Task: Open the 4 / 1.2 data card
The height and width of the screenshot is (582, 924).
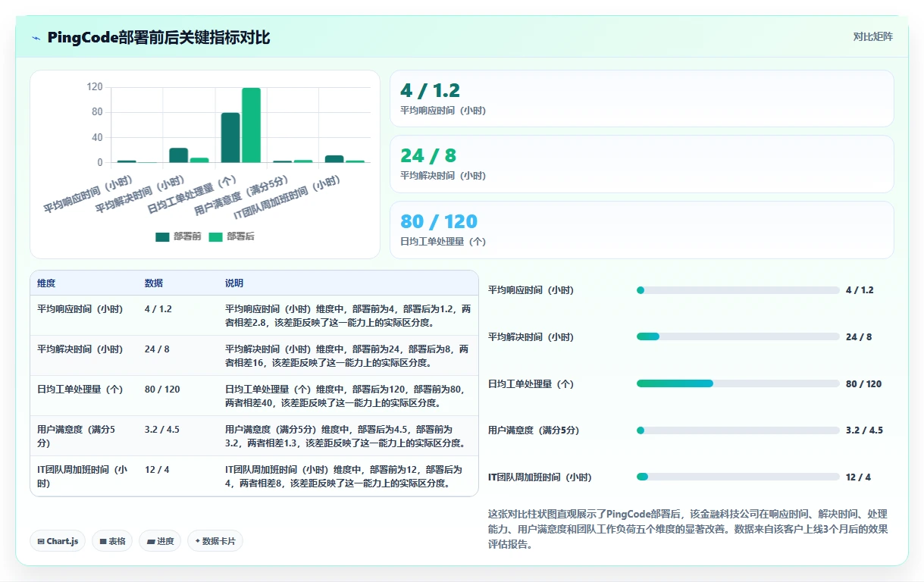Action: coord(641,99)
